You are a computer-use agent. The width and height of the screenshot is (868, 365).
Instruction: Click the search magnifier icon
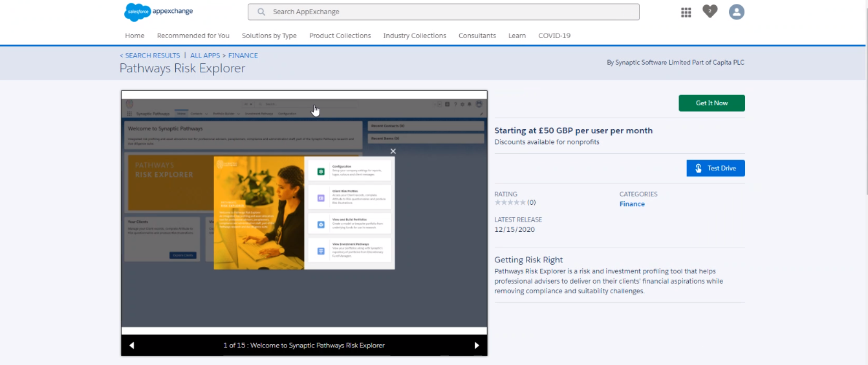pyautogui.click(x=261, y=12)
